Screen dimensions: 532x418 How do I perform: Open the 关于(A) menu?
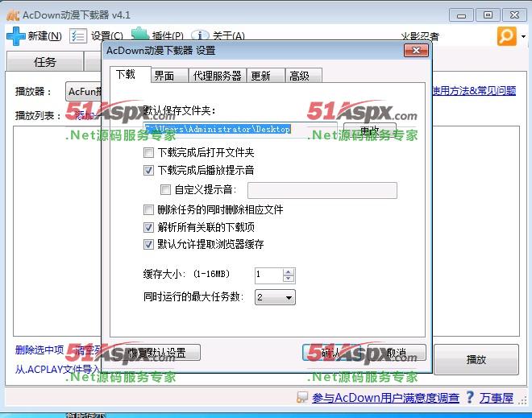pyautogui.click(x=228, y=36)
